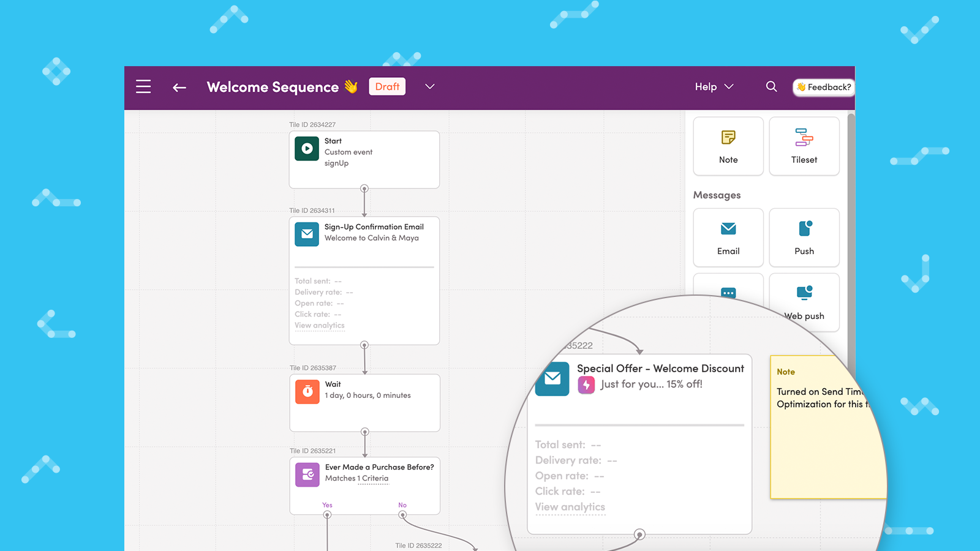Screen dimensions: 980x551
Task: Click the right panel vertical scrollbar
Action: (x=851, y=214)
